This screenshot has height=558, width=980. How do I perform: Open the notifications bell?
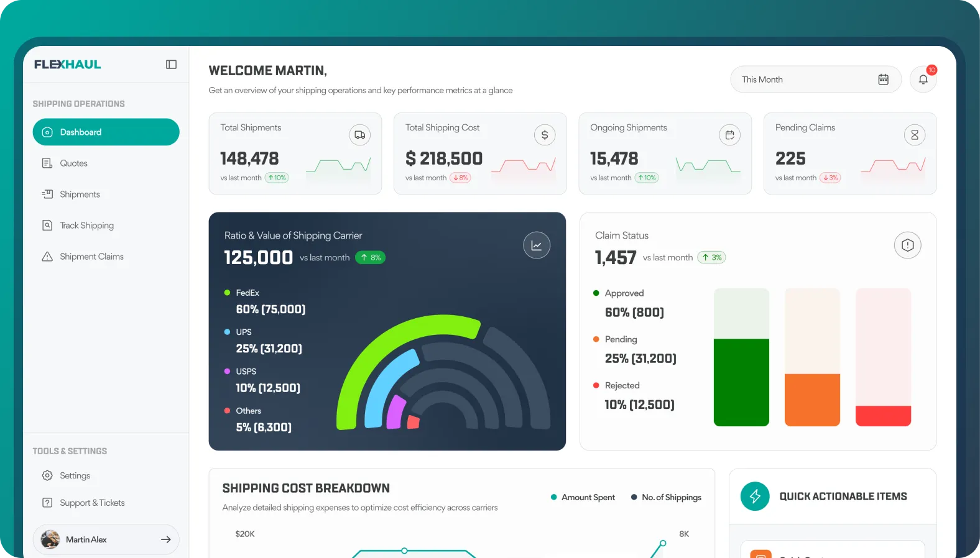coord(923,80)
